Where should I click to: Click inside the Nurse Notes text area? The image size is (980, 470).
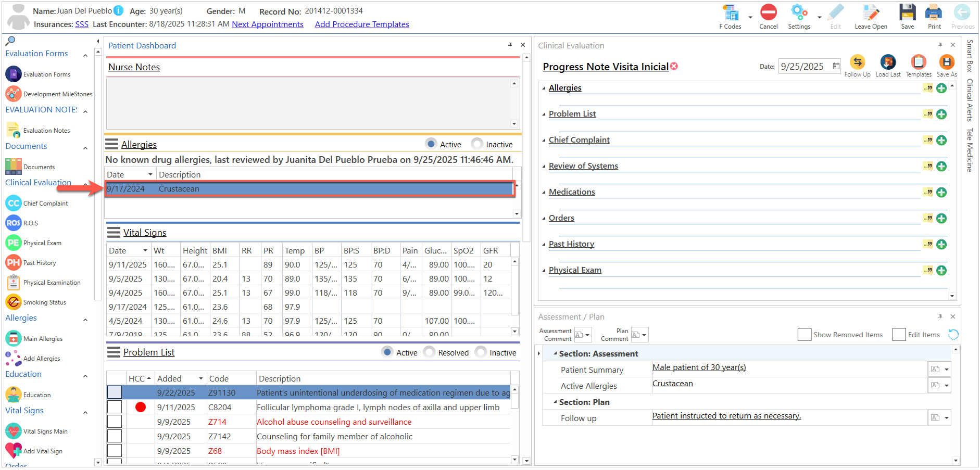pyautogui.click(x=309, y=103)
